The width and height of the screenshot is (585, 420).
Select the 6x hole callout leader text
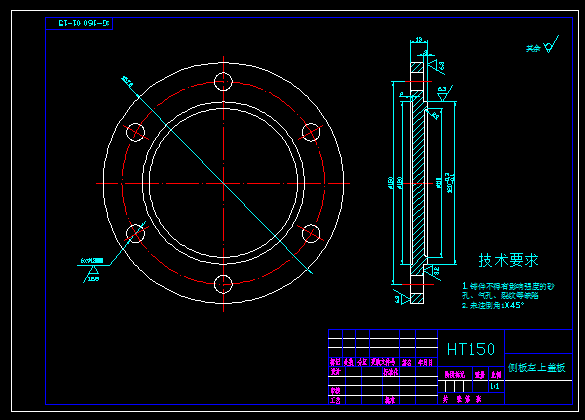click(91, 261)
